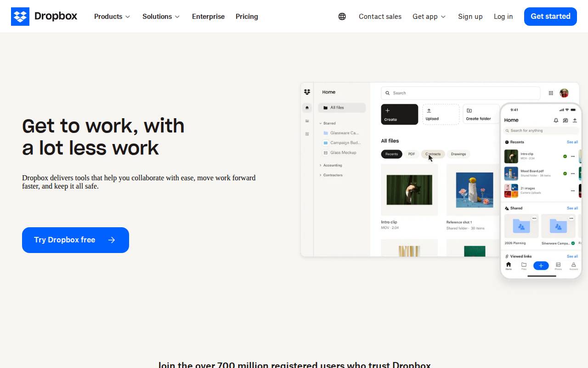This screenshot has height=368, width=588.
Task: Click the Upload button in the preview
Action: coord(441,114)
